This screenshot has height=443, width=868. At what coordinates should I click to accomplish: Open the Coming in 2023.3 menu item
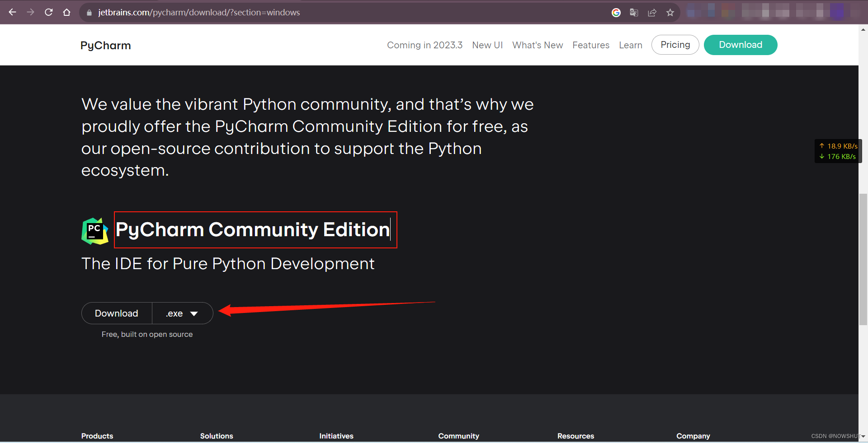(425, 45)
